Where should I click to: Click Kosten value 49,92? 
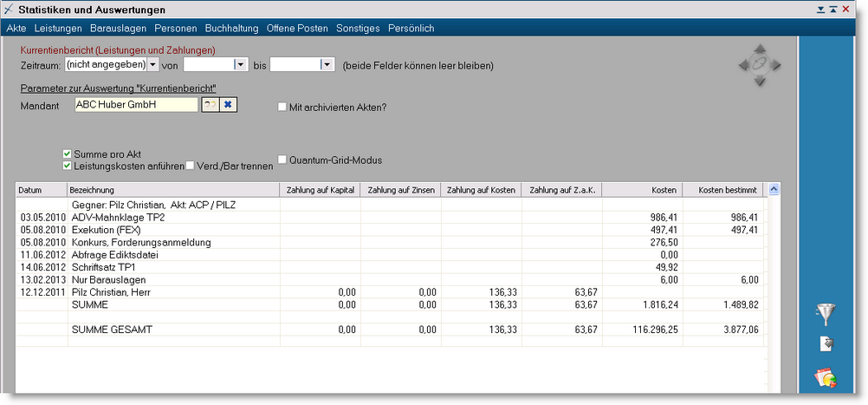point(668,267)
